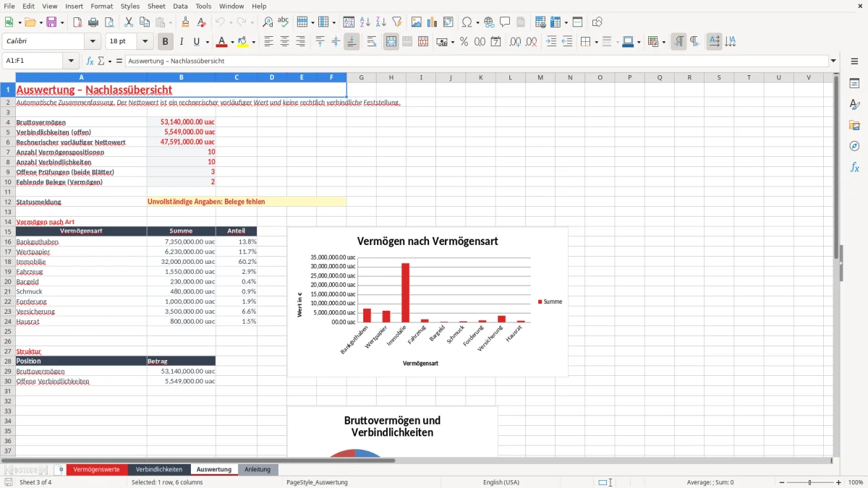Image resolution: width=868 pixels, height=488 pixels.
Task: Click the Select Function sigma button
Action: [x=101, y=61]
